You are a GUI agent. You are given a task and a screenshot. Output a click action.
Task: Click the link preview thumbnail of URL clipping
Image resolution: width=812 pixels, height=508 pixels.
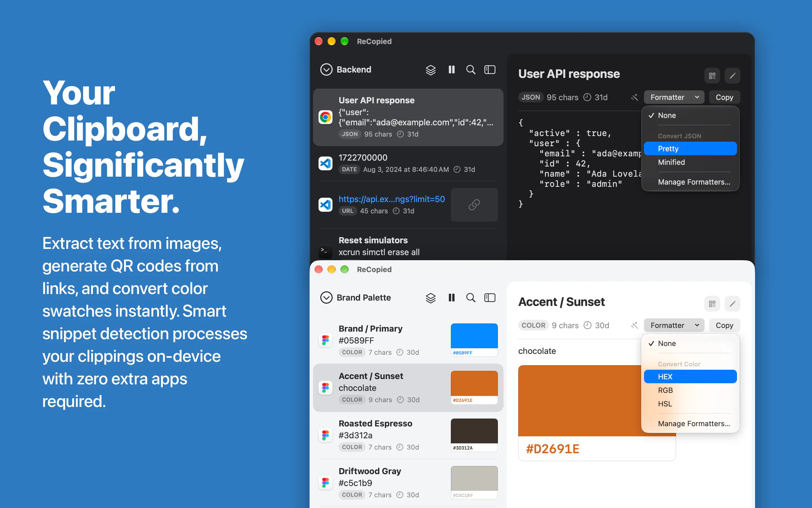point(474,205)
